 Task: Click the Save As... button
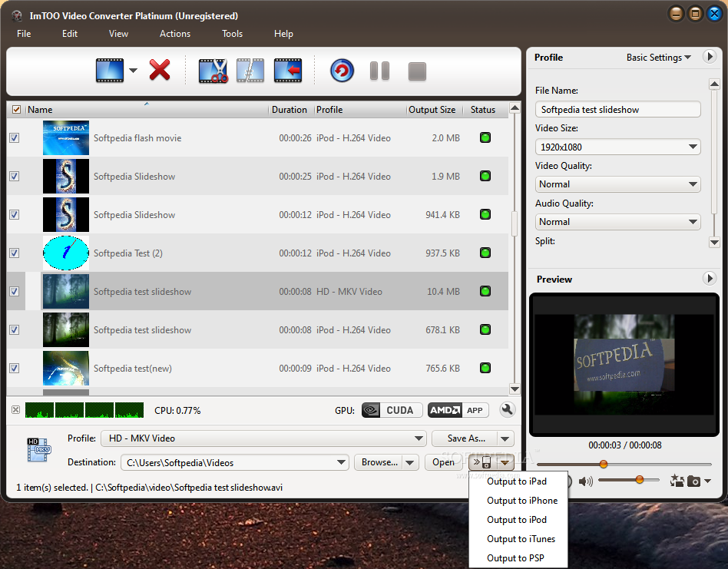point(465,438)
